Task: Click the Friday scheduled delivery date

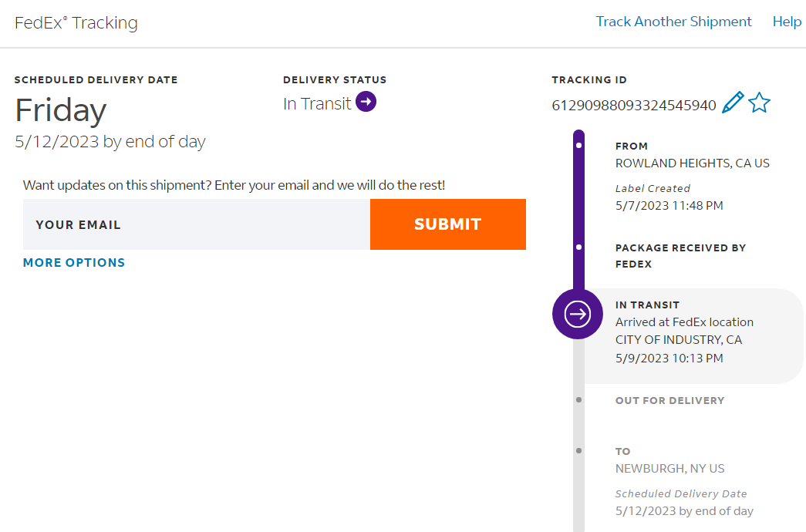Action: click(61, 110)
